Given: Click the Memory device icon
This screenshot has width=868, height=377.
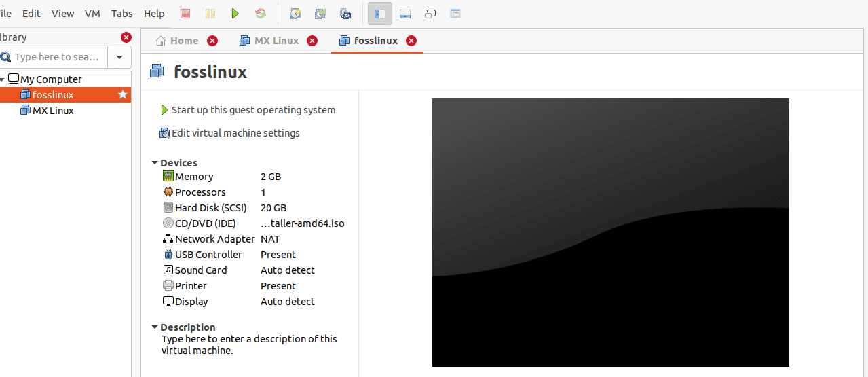Looking at the screenshot, I should (x=168, y=176).
